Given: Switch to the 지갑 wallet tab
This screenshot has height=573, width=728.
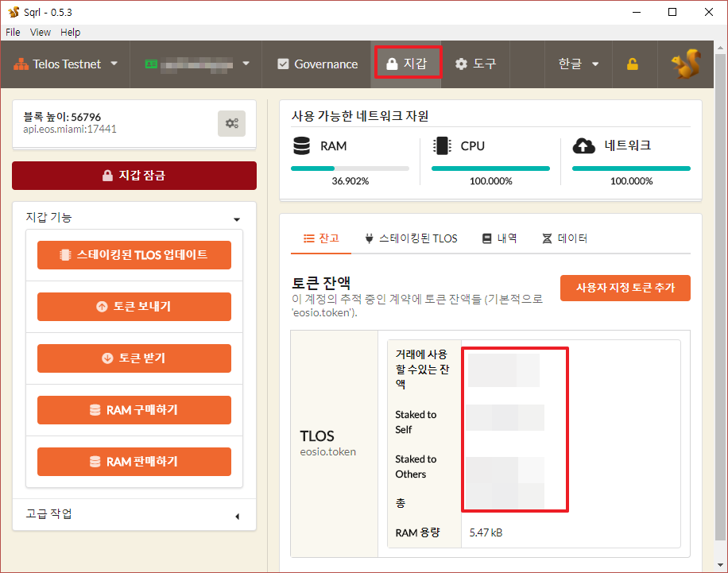Looking at the screenshot, I should click(406, 63).
